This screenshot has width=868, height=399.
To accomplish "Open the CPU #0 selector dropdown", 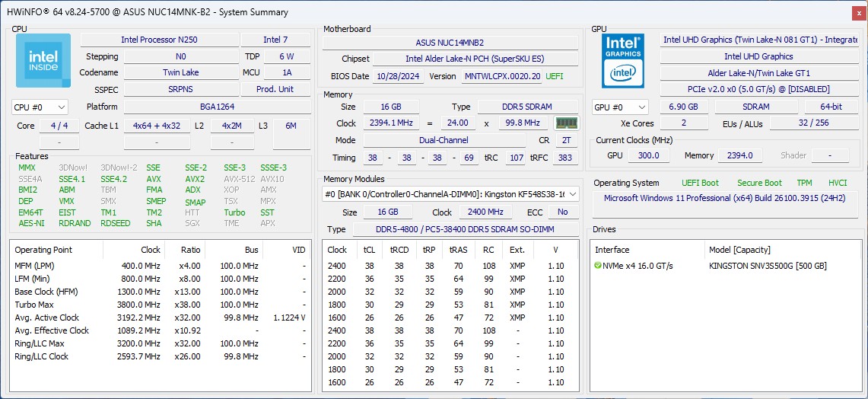I will point(40,107).
